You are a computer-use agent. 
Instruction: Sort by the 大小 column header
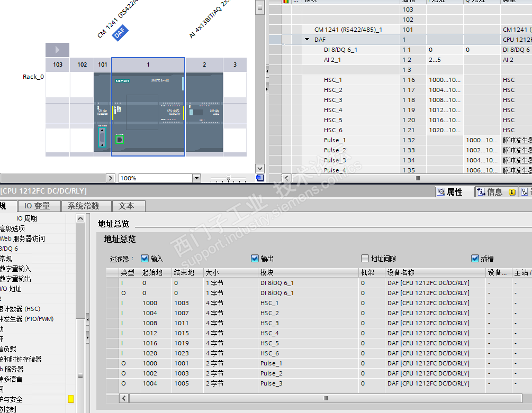231,272
